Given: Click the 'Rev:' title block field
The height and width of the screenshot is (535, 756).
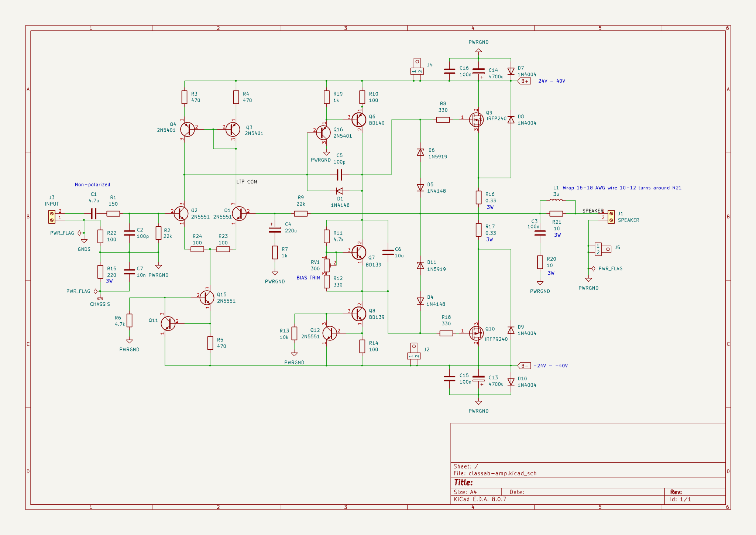Looking at the screenshot, I should click(x=676, y=492).
